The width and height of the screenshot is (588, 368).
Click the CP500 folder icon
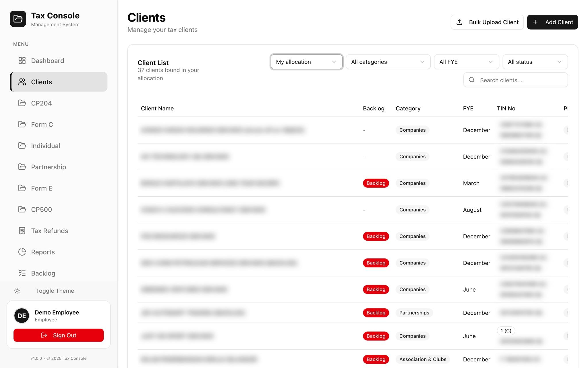[x=22, y=209]
